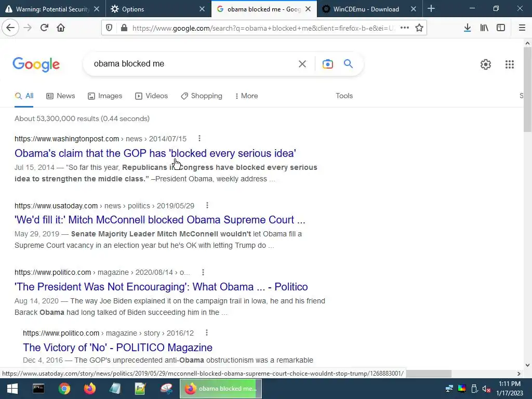
Task: Open network status in system tray
Action: click(x=449, y=389)
